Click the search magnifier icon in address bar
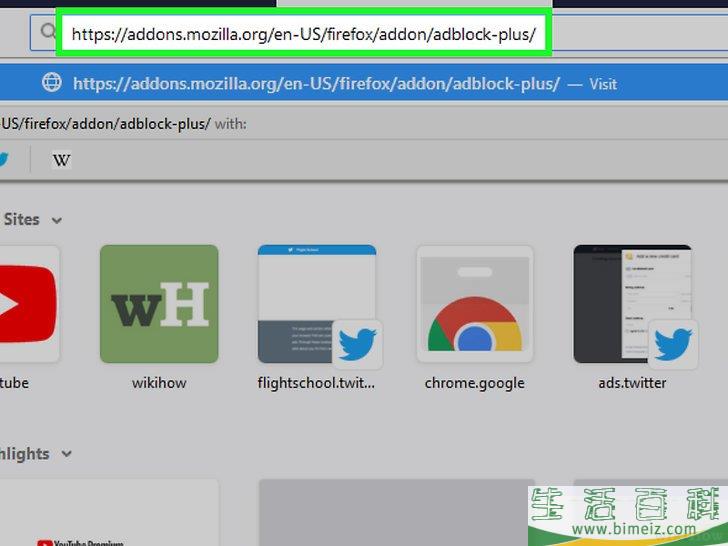The height and width of the screenshot is (546, 728). pyautogui.click(x=48, y=32)
